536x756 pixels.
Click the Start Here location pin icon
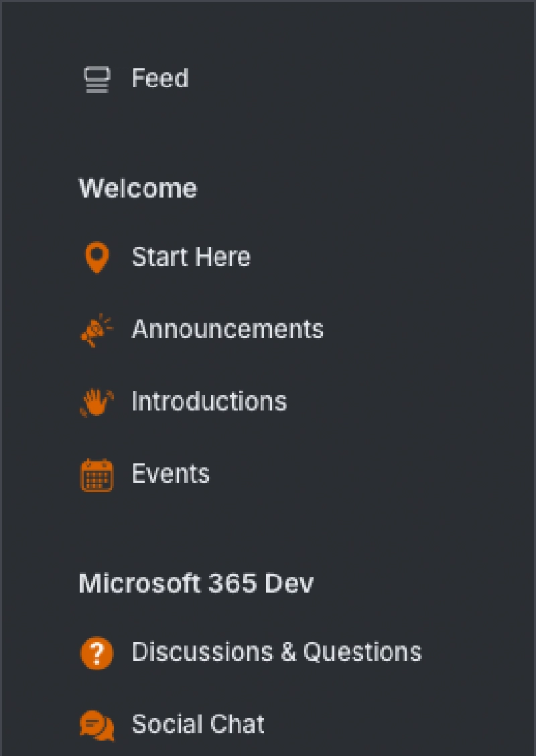pyautogui.click(x=97, y=258)
